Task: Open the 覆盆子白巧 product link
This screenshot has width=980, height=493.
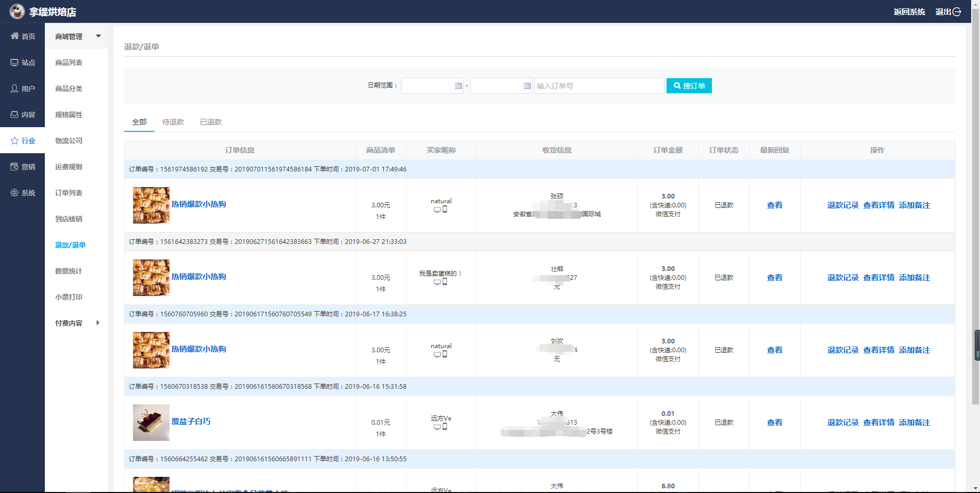Action: [191, 421]
